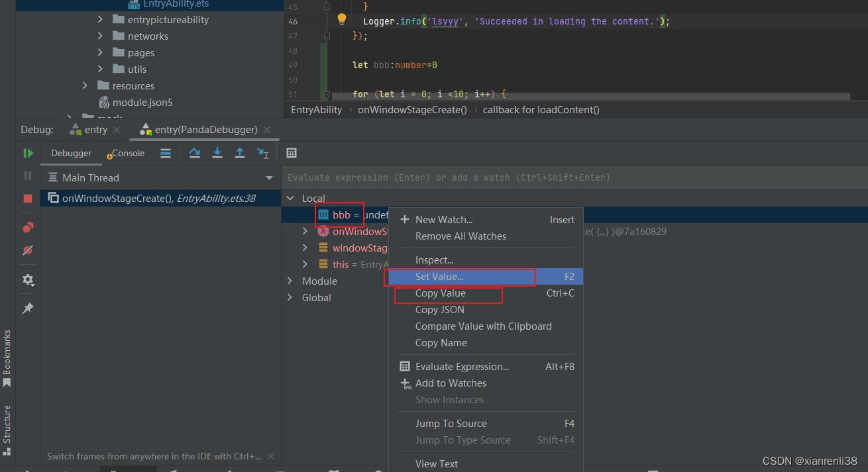
Task: Open debugger settings gear icon
Action: pyautogui.click(x=28, y=280)
